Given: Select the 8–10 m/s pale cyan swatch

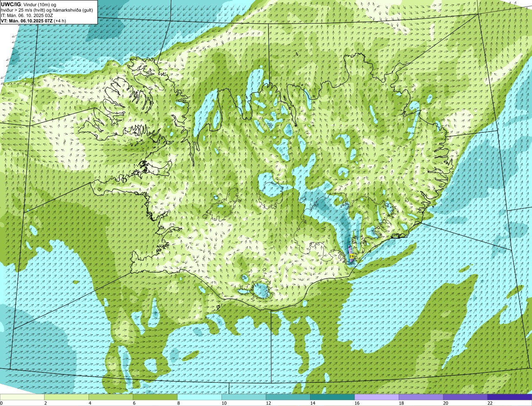Looking at the screenshot, I should tap(199, 397).
